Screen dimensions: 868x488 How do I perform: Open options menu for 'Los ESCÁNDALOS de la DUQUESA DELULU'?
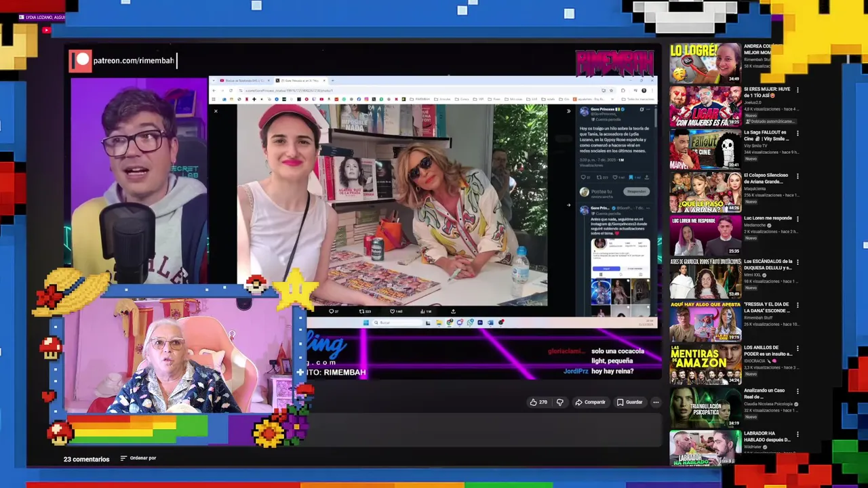(797, 262)
